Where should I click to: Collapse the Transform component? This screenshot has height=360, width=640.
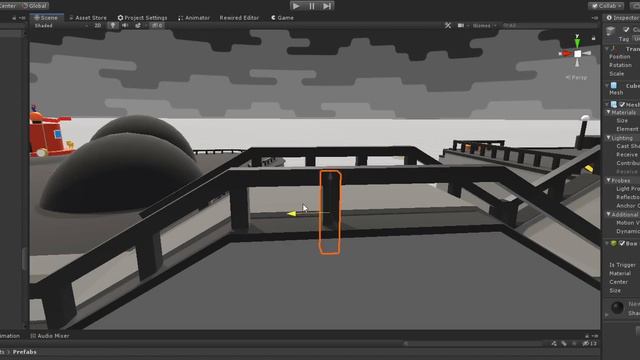pyautogui.click(x=607, y=49)
